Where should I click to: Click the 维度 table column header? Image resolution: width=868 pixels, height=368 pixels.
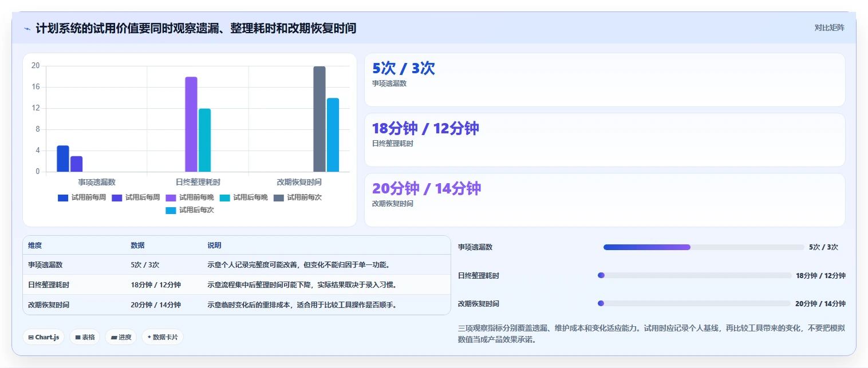pyautogui.click(x=35, y=245)
